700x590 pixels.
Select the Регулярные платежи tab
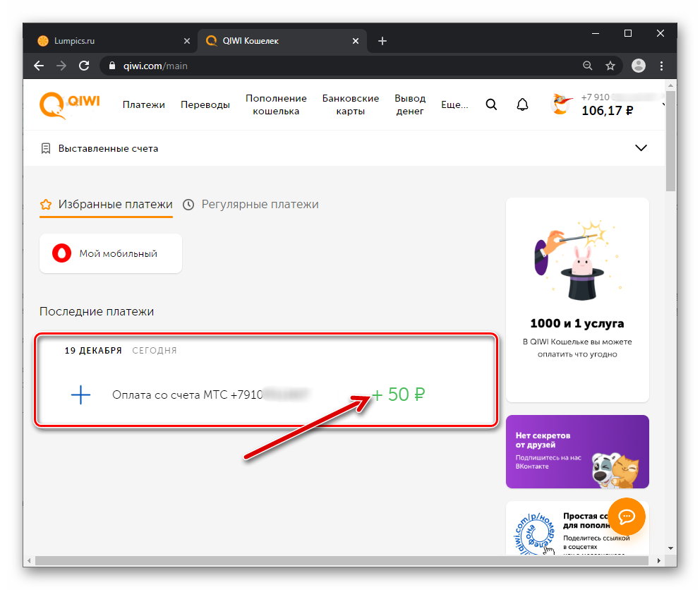pos(251,205)
